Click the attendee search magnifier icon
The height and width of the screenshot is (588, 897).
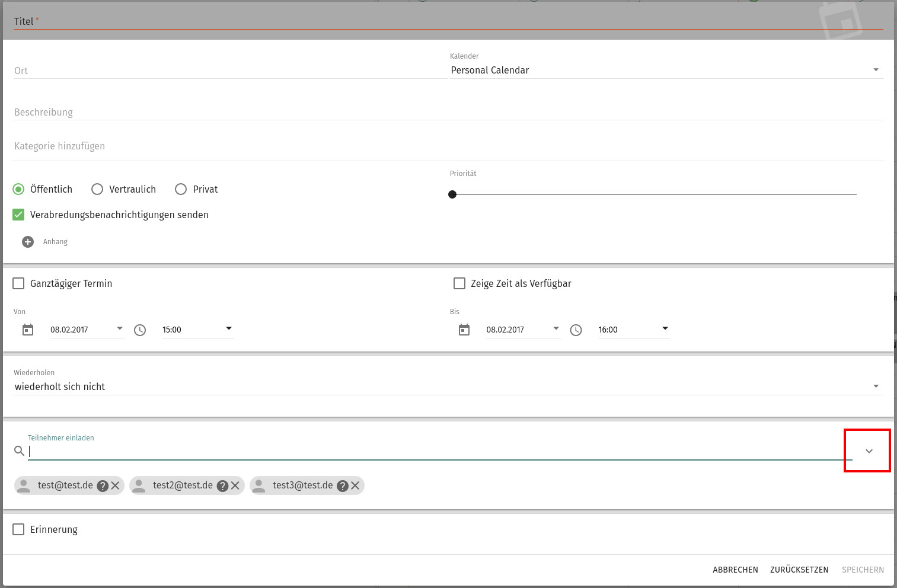point(19,451)
